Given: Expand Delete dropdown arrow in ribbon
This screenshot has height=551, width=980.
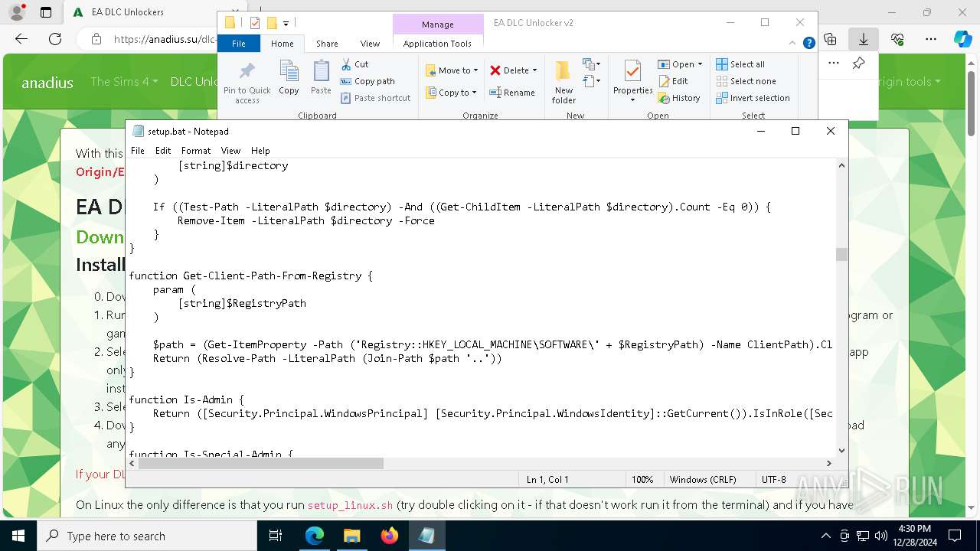Looking at the screenshot, I should click(x=534, y=70).
